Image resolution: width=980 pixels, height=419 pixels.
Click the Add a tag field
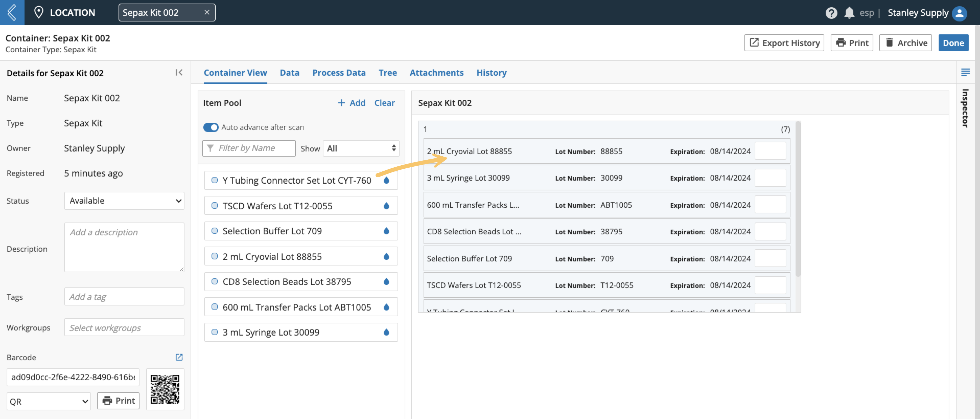[124, 296]
